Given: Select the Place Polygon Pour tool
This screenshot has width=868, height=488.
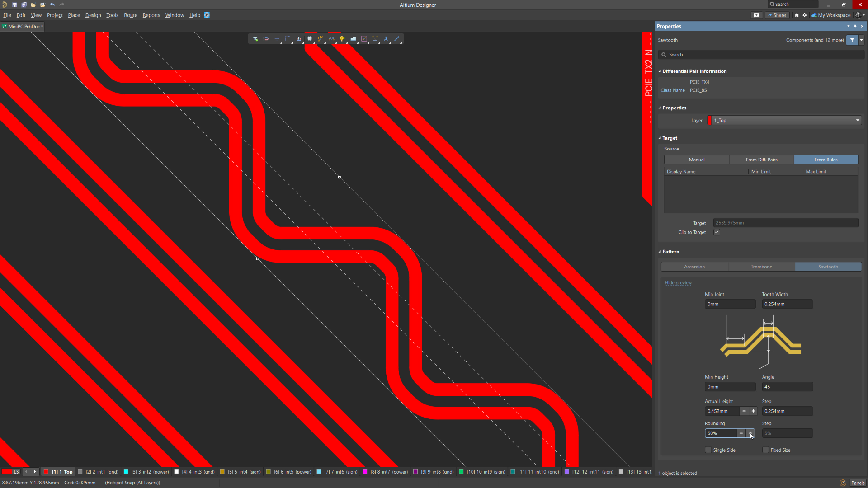Looking at the screenshot, I should click(354, 39).
